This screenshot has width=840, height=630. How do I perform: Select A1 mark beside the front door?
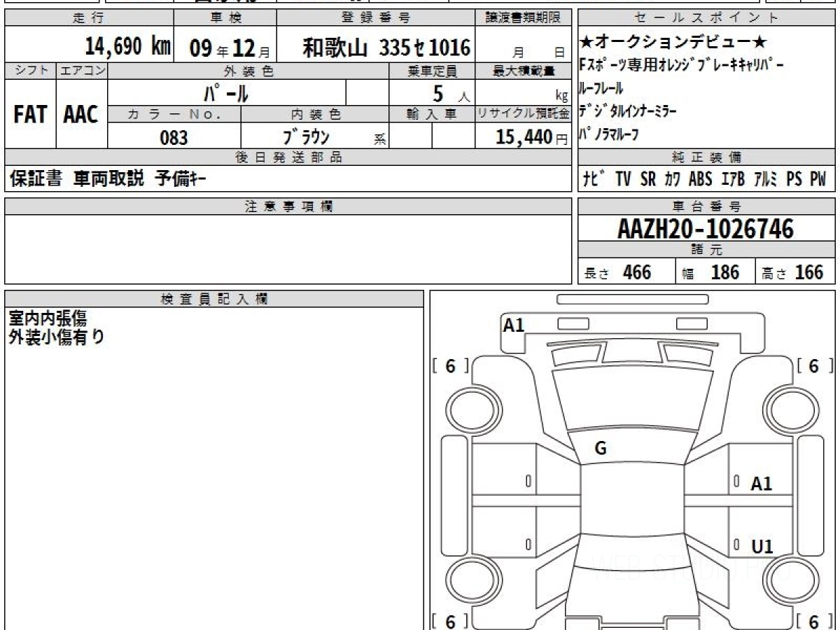[x=762, y=484]
